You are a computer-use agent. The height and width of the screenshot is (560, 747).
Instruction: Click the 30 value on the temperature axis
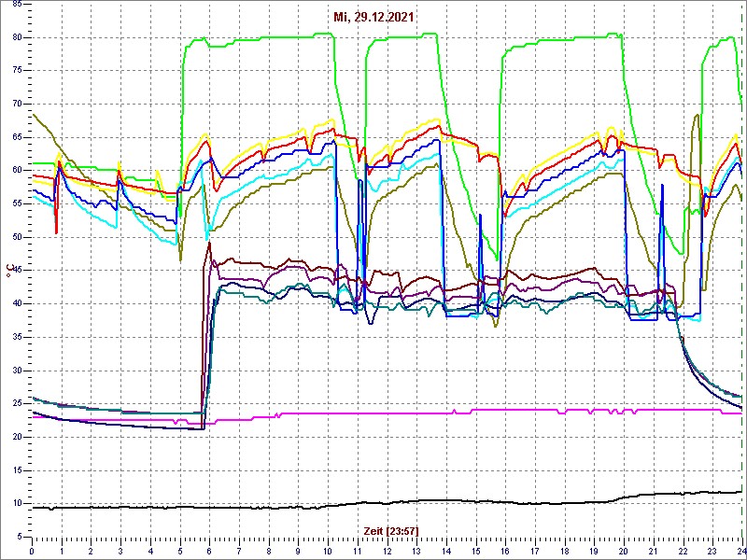coord(17,371)
